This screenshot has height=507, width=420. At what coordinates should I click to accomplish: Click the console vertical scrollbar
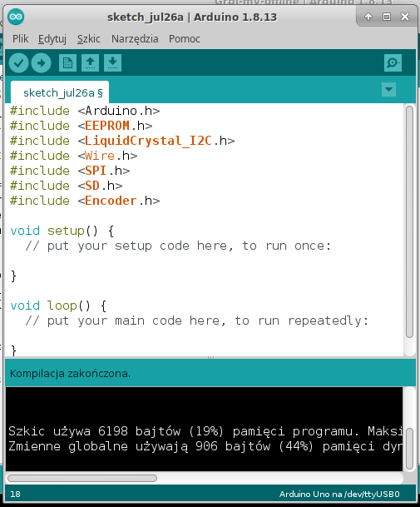409,449
